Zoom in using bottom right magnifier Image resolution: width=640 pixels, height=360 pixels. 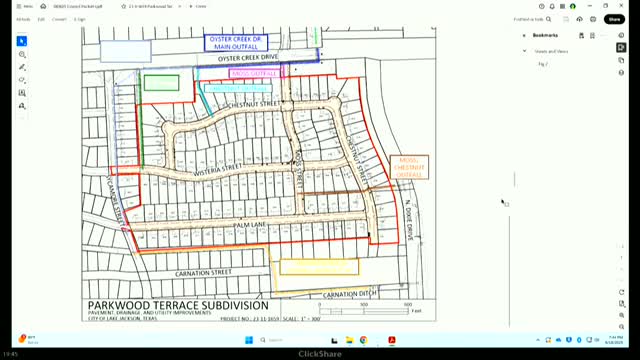coord(622,315)
